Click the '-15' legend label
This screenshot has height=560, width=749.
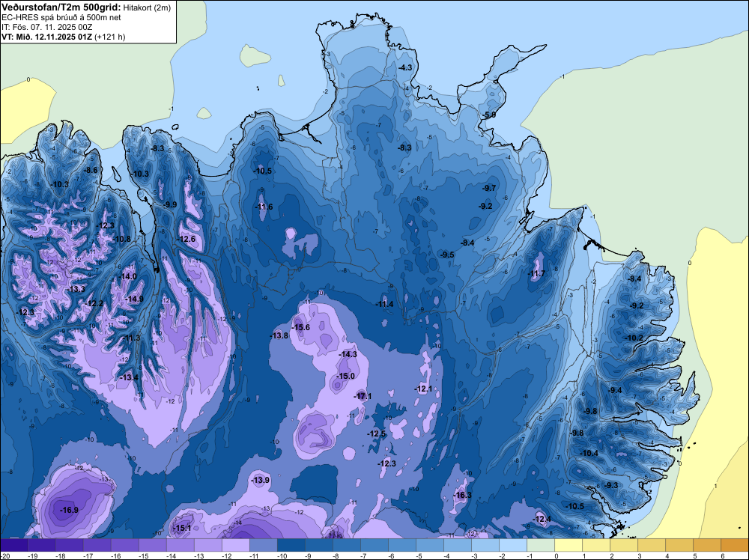coord(143,556)
